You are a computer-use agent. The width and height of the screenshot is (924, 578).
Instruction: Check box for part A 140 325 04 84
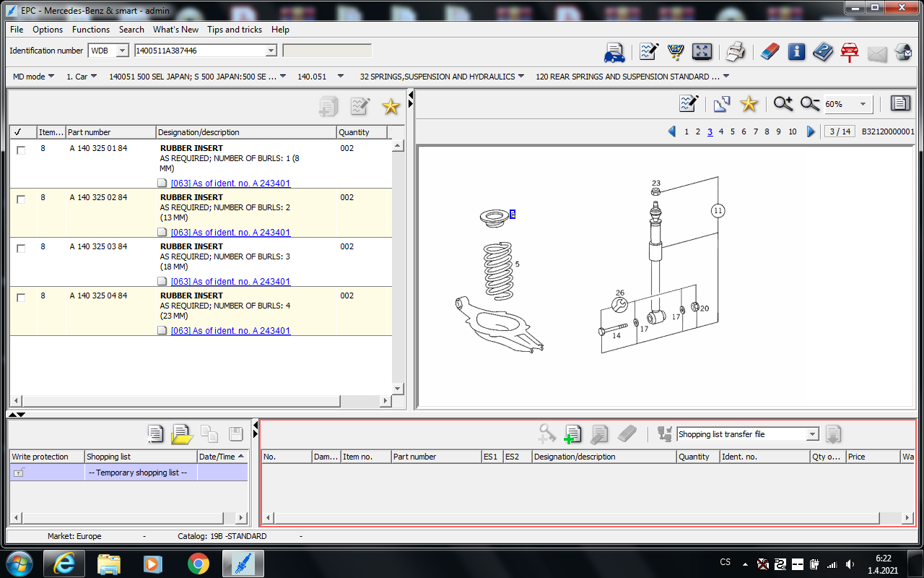[21, 298]
